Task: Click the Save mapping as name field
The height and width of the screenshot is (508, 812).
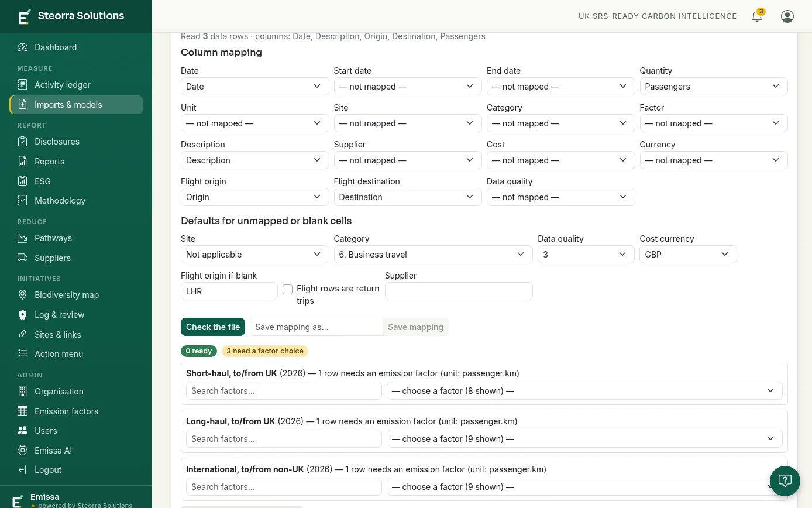Action: (316, 327)
